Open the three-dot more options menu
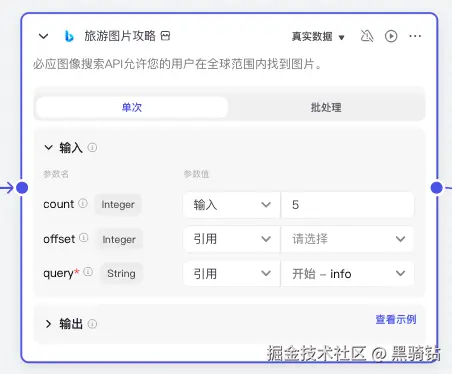Viewport: 452px width, 374px height. point(415,36)
